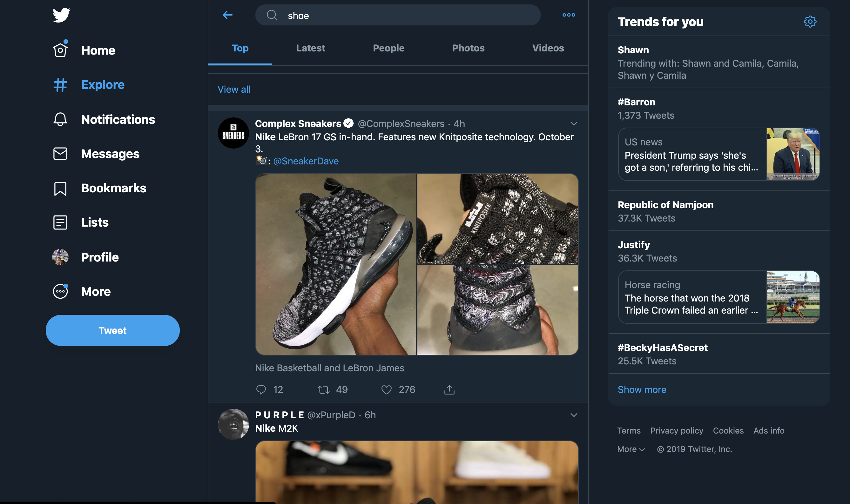Expand the footer More dropdown
The image size is (850, 504).
pyautogui.click(x=631, y=449)
